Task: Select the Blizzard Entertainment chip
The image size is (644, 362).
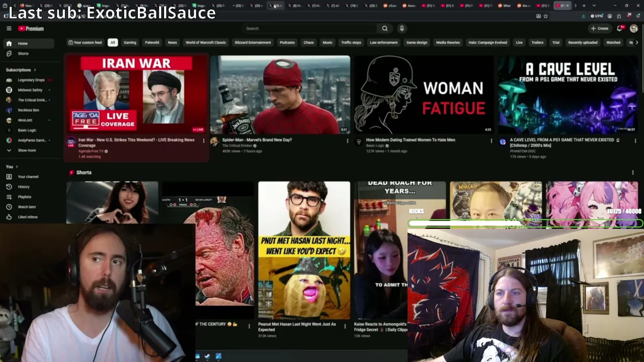Action: click(253, 43)
